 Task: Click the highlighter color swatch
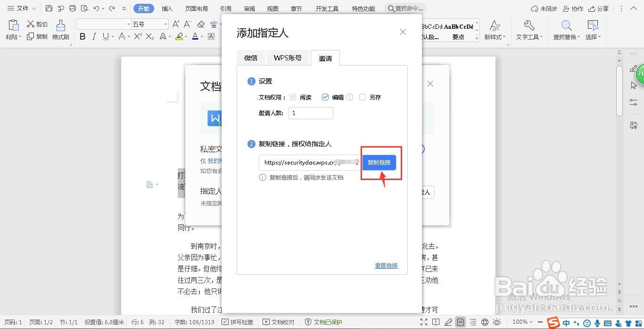179,36
